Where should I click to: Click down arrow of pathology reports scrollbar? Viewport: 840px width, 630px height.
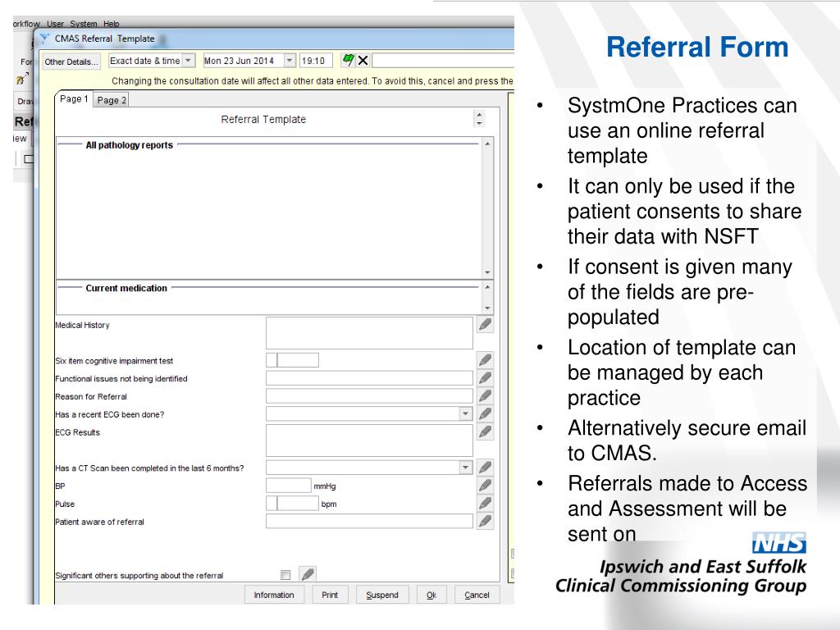pos(487,272)
